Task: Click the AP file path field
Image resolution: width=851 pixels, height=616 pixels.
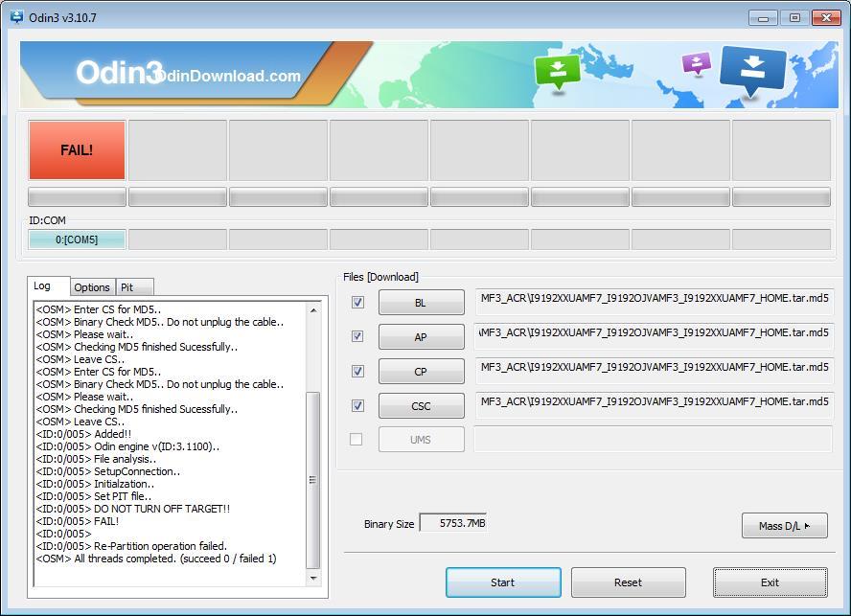Action: tap(653, 336)
